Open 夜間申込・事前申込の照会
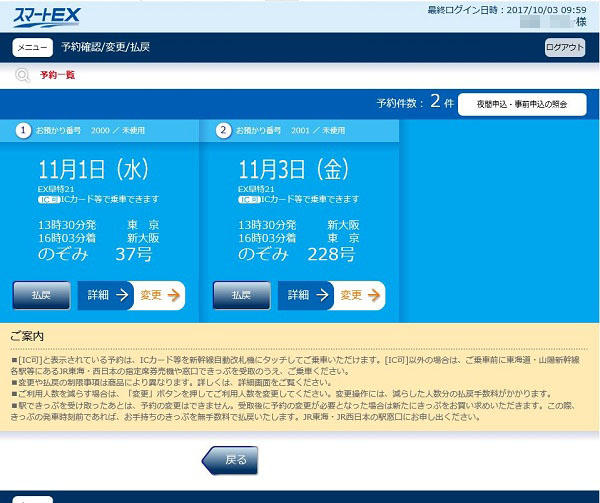This screenshot has height=503, width=600. pos(521,105)
